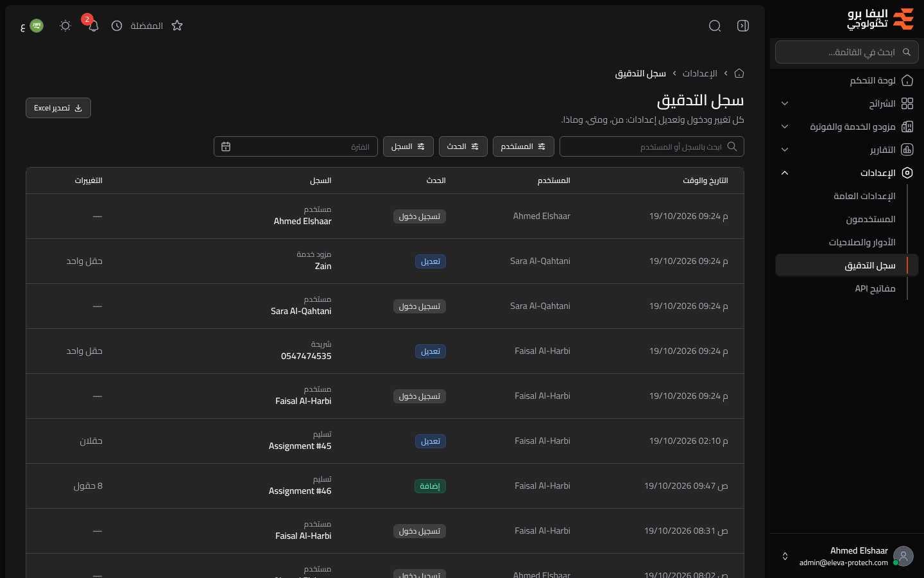
Task: Focus the search by log or user field
Action: pyautogui.click(x=652, y=146)
